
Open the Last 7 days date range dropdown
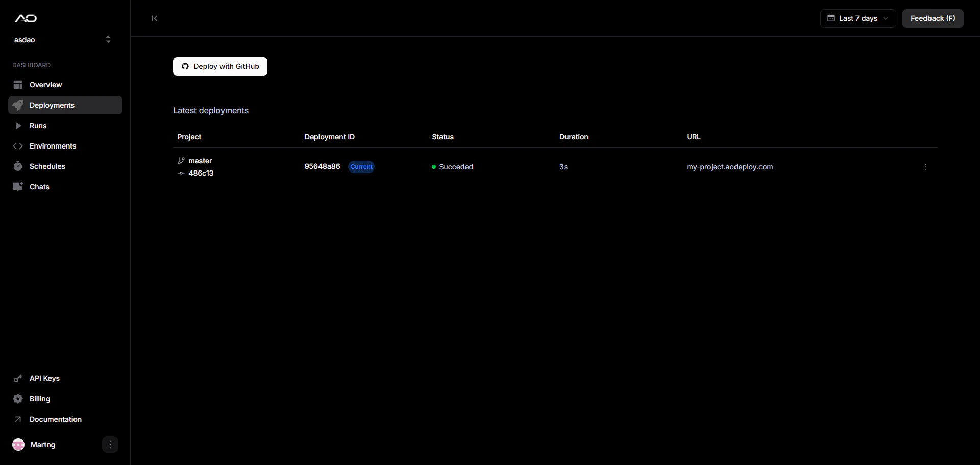[858, 18]
